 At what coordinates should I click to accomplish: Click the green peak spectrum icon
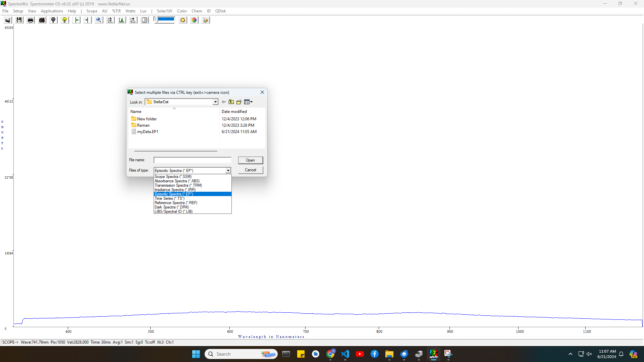pos(122,20)
